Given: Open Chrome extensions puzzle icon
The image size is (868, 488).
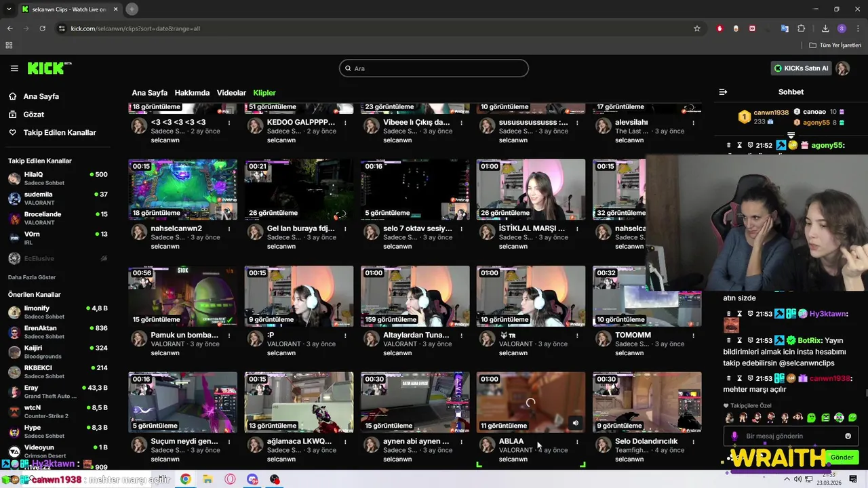Looking at the screenshot, I should point(801,28).
